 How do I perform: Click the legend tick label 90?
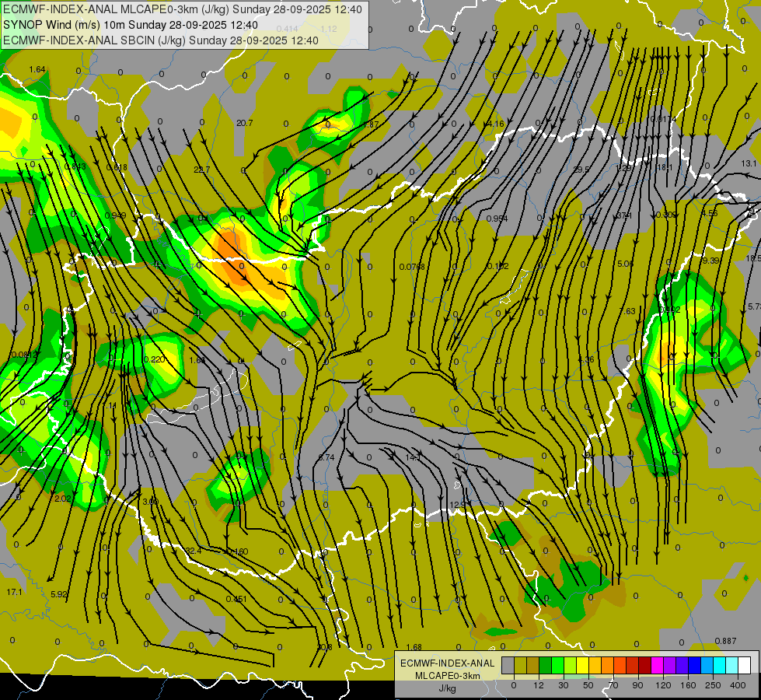pyautogui.click(x=637, y=685)
